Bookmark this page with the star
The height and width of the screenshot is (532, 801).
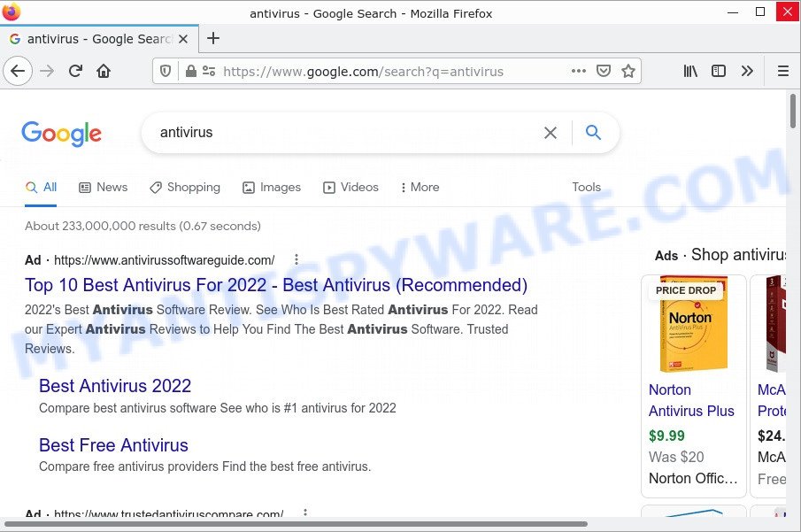pos(628,71)
